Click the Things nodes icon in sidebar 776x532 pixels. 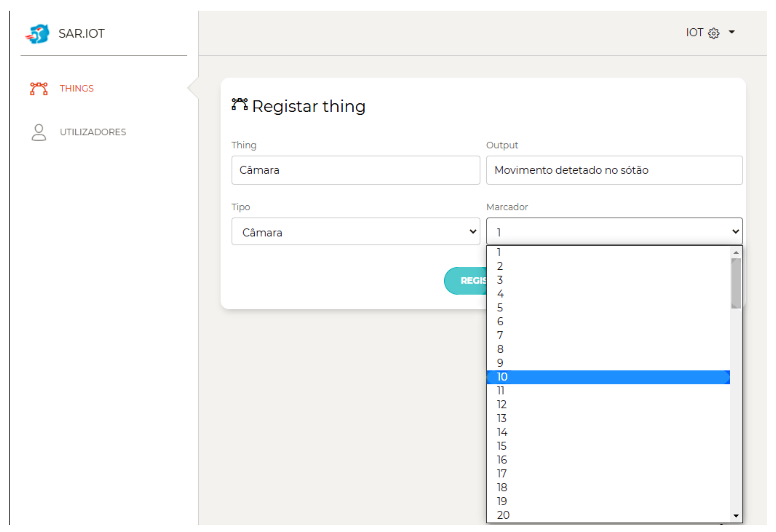click(39, 89)
